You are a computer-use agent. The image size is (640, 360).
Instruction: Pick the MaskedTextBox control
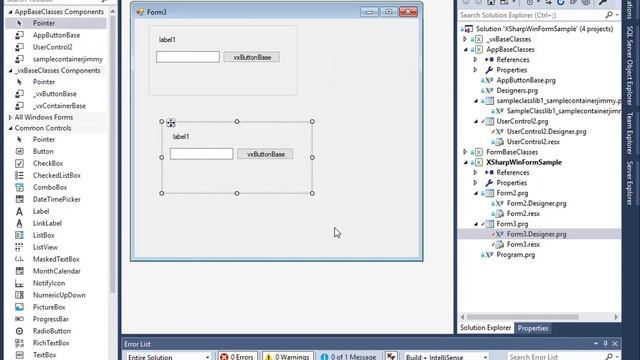56,259
